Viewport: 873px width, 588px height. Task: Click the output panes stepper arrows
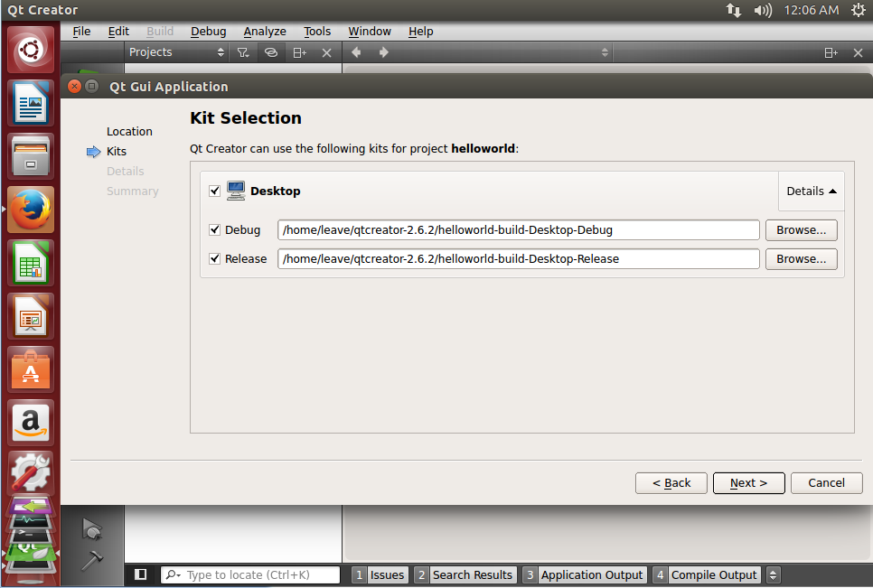point(773,574)
